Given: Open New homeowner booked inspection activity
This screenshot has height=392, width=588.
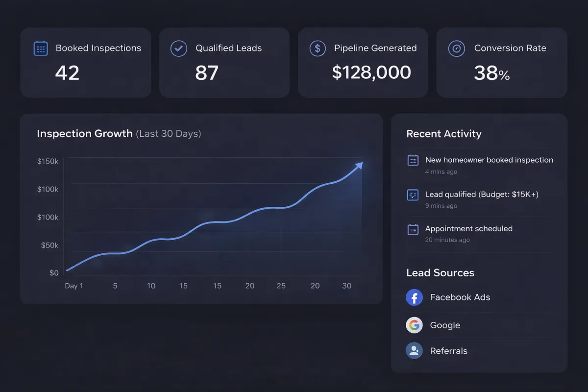Looking at the screenshot, I should click(489, 160).
